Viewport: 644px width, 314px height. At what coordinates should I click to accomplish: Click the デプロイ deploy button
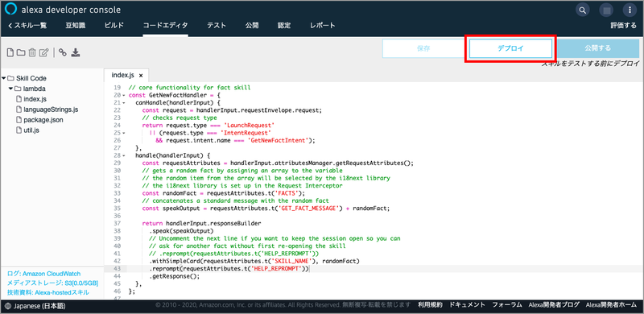pyautogui.click(x=510, y=48)
